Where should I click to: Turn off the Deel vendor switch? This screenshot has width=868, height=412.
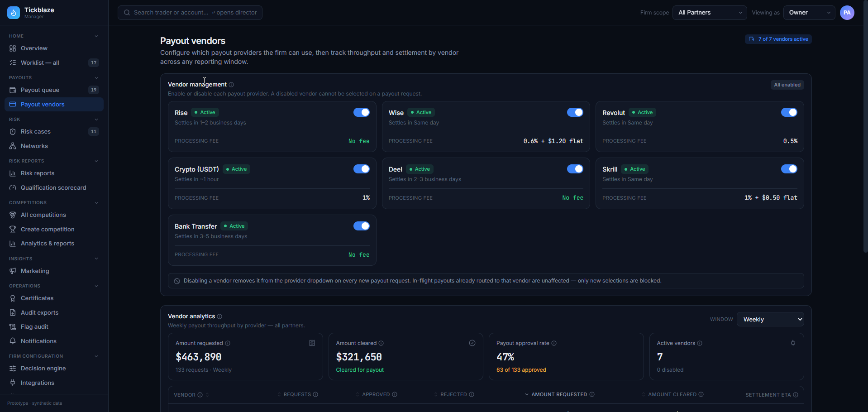[575, 169]
